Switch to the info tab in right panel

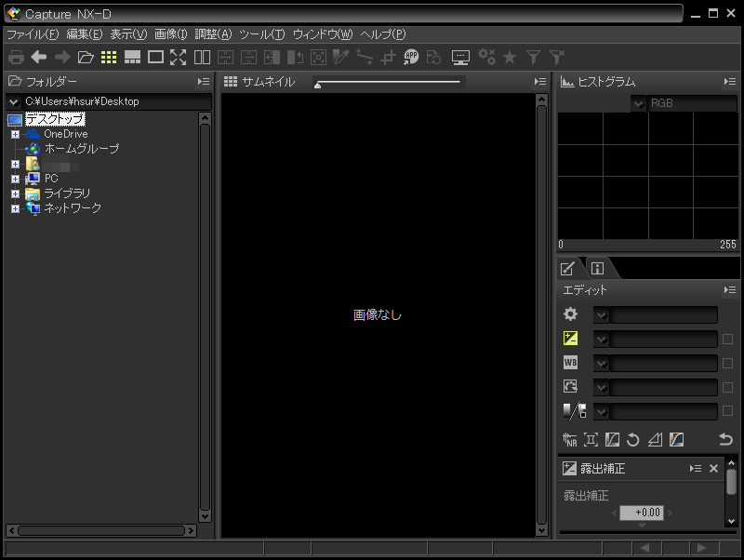click(x=597, y=269)
